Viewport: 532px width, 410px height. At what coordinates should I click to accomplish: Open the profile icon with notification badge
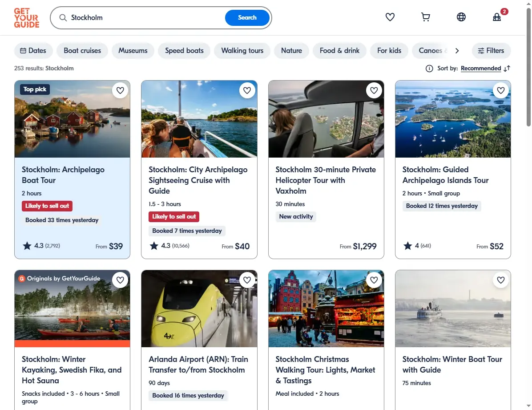(497, 16)
